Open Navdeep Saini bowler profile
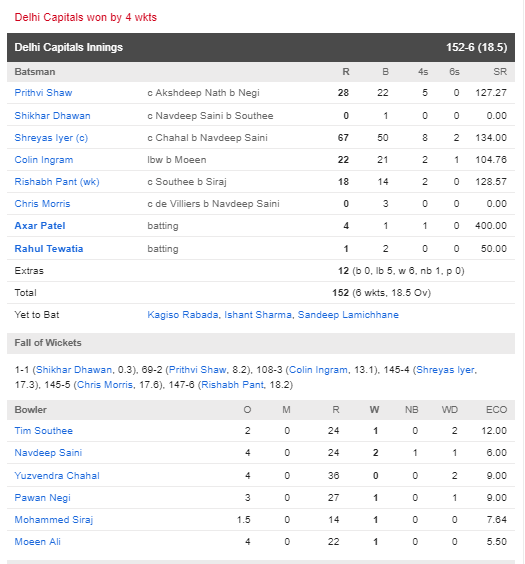This screenshot has height=564, width=525. [48, 453]
